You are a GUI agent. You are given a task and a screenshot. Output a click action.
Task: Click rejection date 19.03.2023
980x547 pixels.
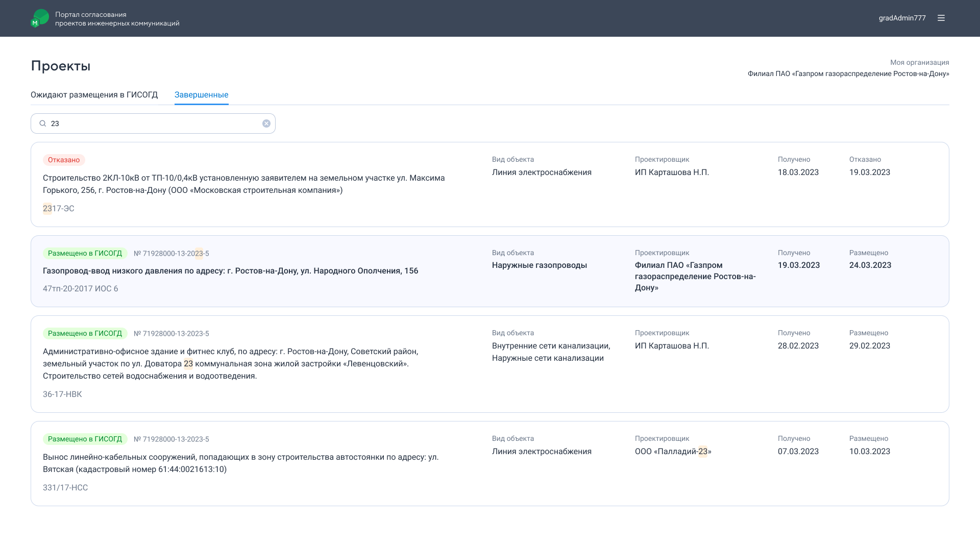870,172
